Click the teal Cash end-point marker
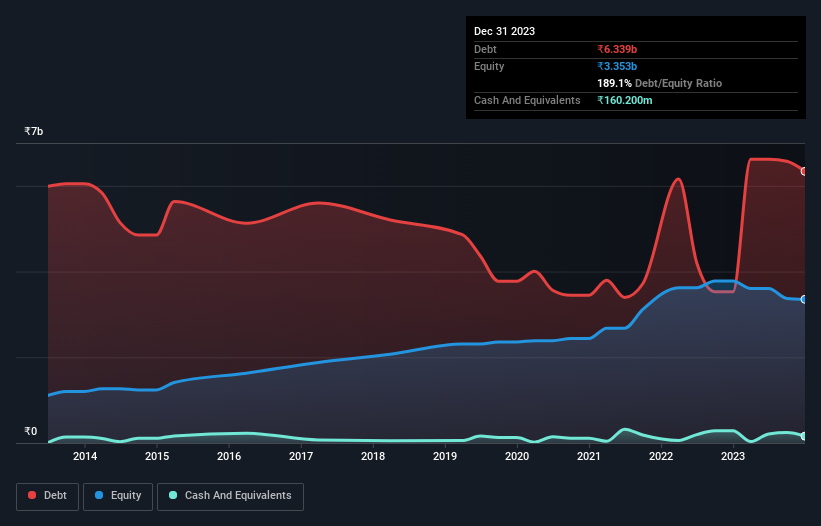The image size is (821, 526). (x=804, y=436)
